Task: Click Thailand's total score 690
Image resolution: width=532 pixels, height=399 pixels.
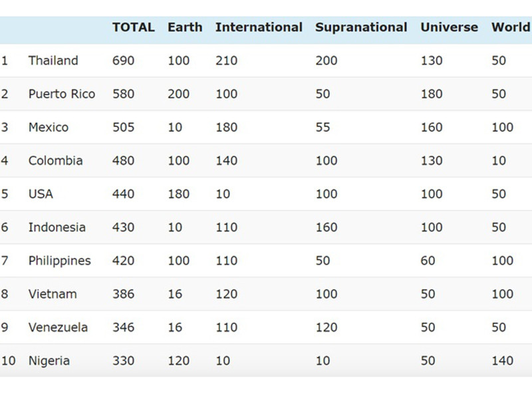Action: (123, 61)
